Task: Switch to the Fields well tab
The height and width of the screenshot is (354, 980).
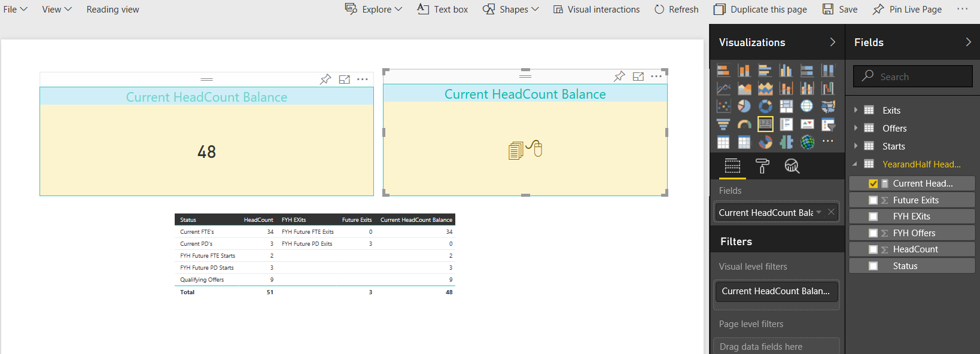Action: (x=732, y=166)
